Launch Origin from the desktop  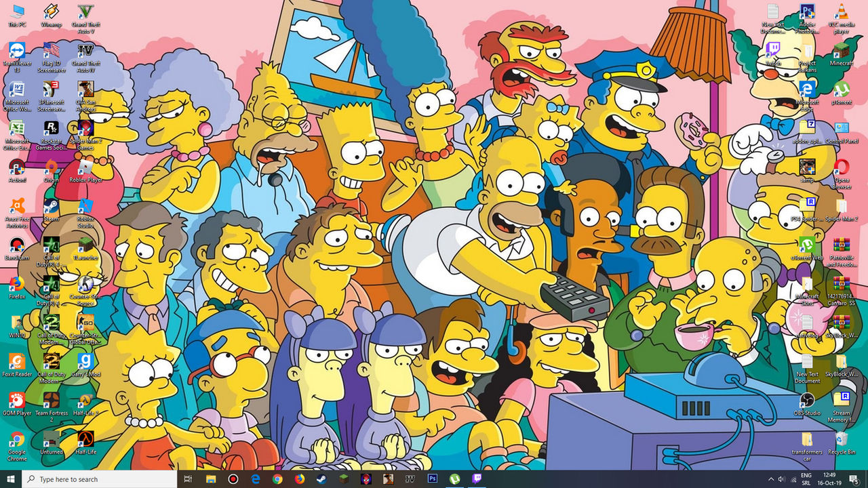point(52,170)
